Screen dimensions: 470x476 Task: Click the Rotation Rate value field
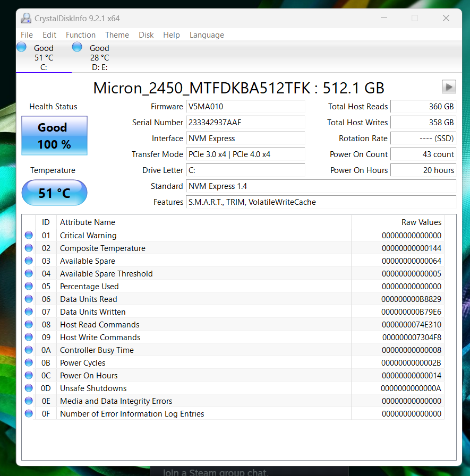coord(423,139)
